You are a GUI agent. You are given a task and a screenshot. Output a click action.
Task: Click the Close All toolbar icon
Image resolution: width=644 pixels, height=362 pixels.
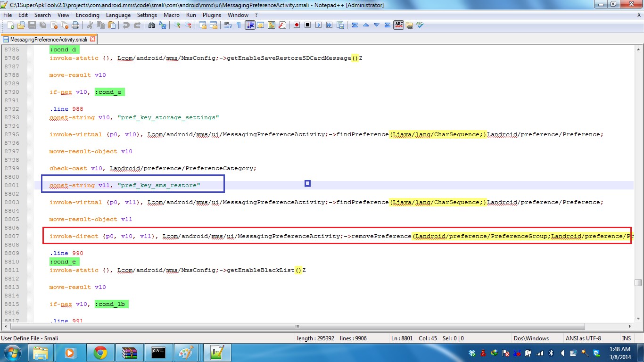(x=65, y=25)
